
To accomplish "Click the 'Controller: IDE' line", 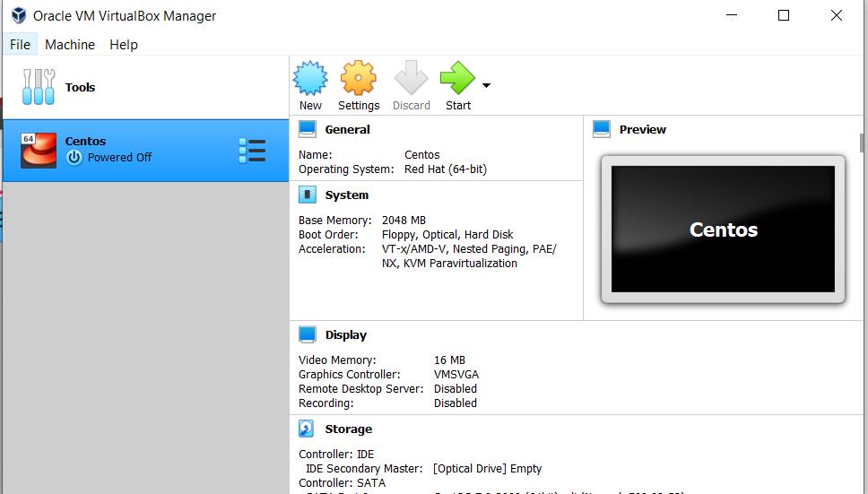I will [x=336, y=455].
